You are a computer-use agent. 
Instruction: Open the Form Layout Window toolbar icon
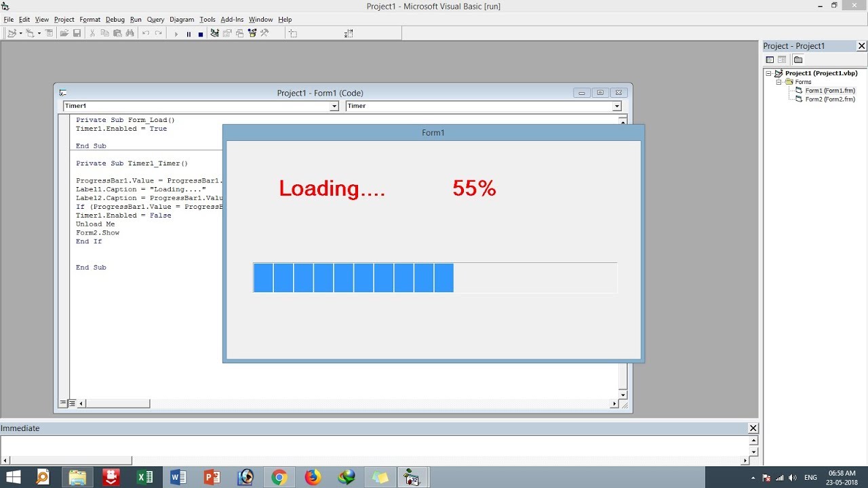click(x=239, y=33)
